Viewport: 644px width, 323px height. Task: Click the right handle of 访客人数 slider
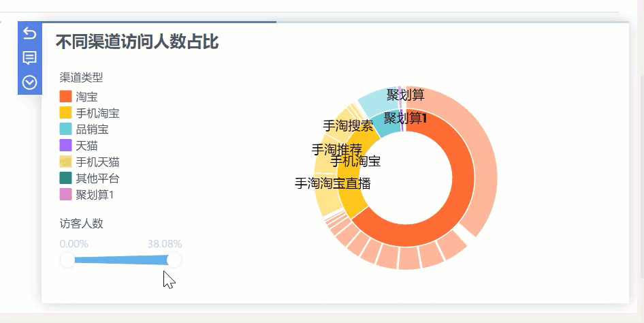click(174, 260)
